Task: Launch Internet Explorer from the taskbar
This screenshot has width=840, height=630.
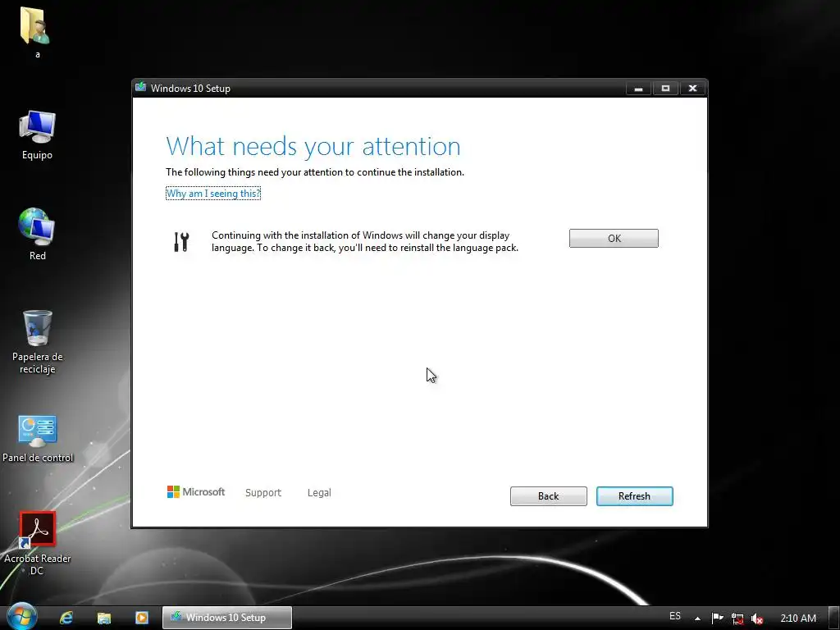Action: pos(66,618)
